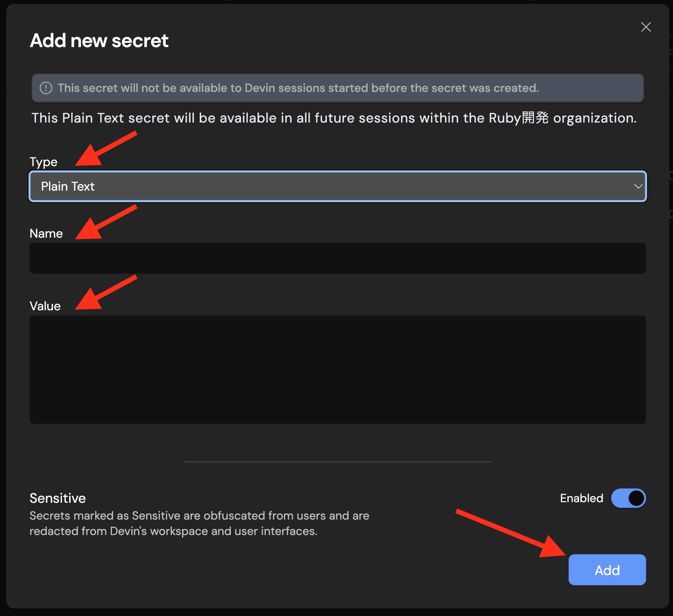Click the Value field label

click(45, 306)
